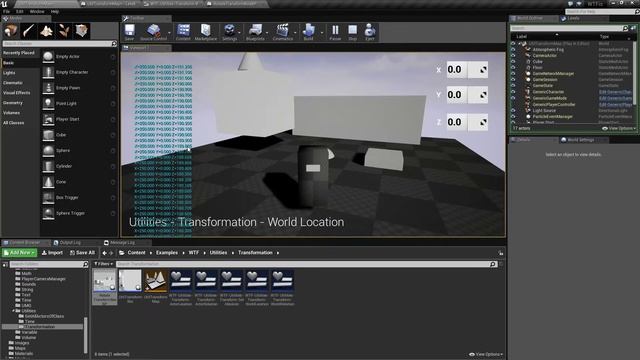Image resolution: width=640 pixels, height=360 pixels.
Task: Open the Edit menu
Action: 19,12
